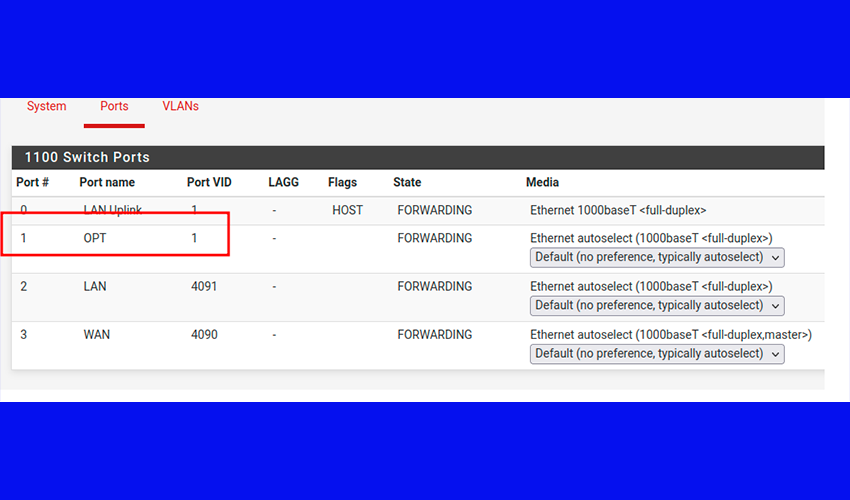Click FORWARDING state in LAN Uplink row
Viewport: 850px width, 500px height.
tap(435, 210)
